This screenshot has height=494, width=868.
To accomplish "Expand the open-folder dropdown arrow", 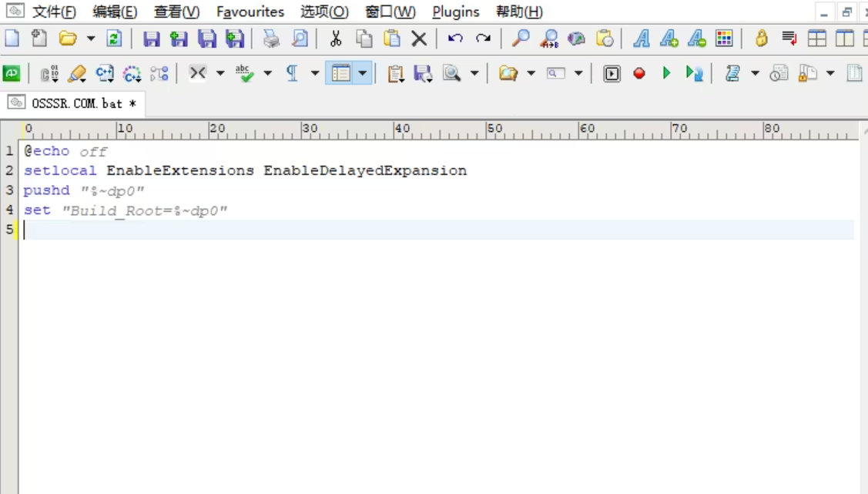I will pyautogui.click(x=90, y=39).
